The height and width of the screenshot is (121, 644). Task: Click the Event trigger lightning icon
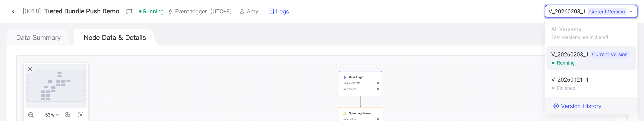pyautogui.click(x=170, y=12)
